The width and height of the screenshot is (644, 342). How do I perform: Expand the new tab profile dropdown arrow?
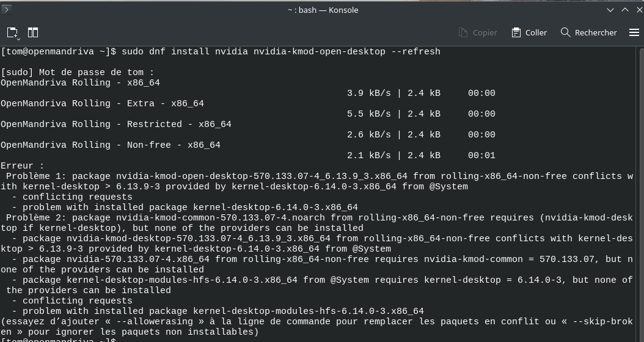pos(18,39)
